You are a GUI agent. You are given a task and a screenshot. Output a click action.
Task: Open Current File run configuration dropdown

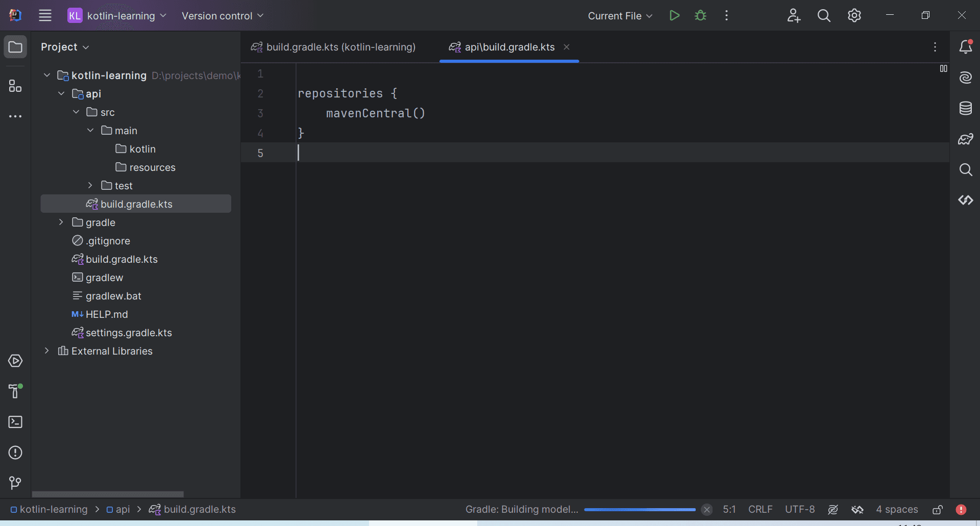pyautogui.click(x=620, y=16)
